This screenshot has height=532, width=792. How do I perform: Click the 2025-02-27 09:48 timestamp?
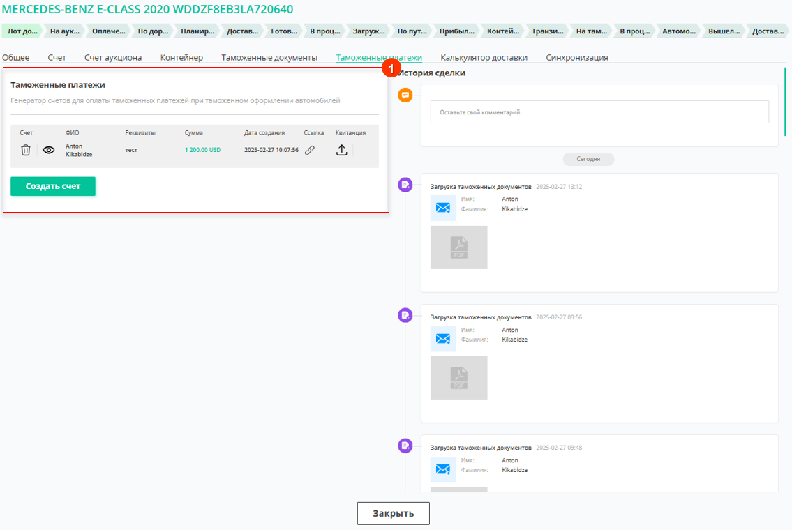(x=559, y=448)
